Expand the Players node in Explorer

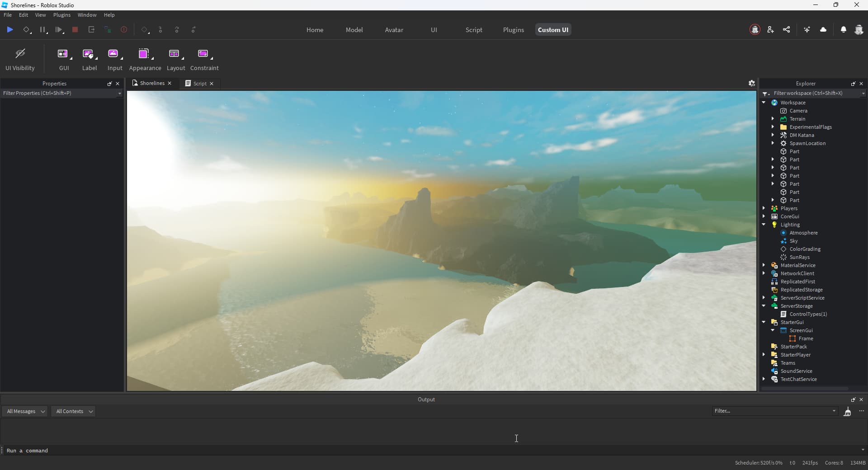[764, 208]
